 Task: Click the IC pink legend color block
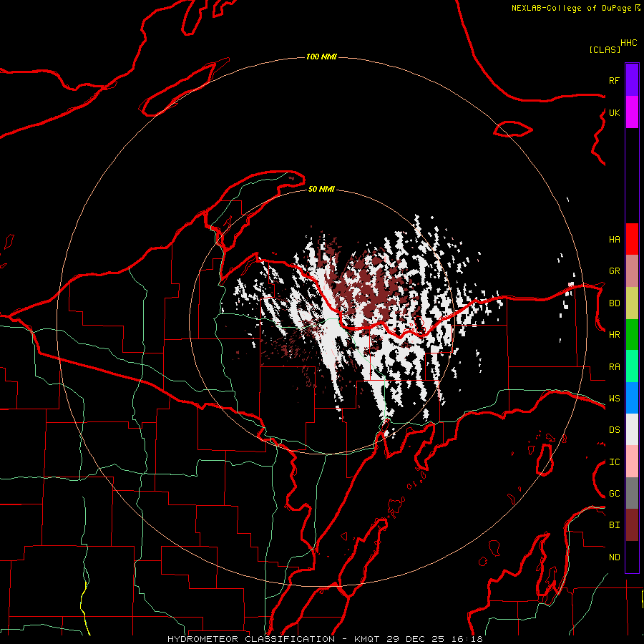(x=632, y=462)
